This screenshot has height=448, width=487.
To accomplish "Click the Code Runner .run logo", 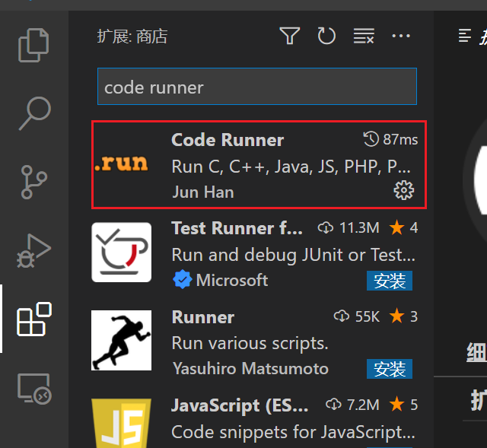I will [x=122, y=163].
